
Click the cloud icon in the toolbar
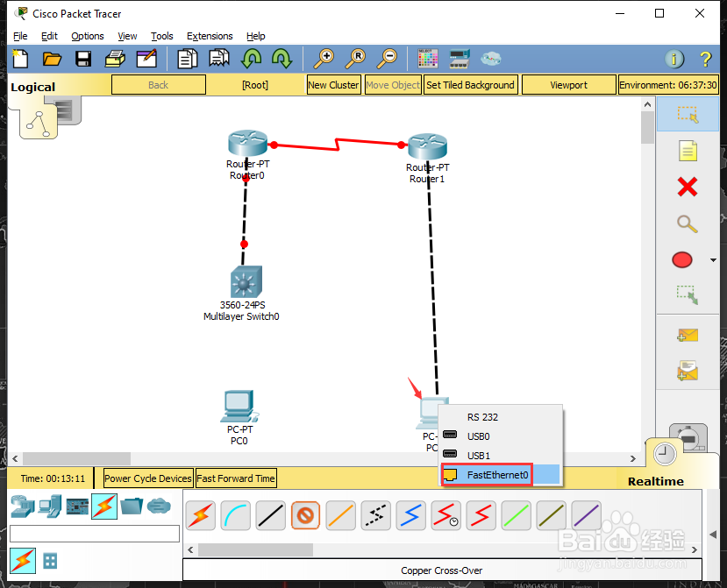click(490, 59)
